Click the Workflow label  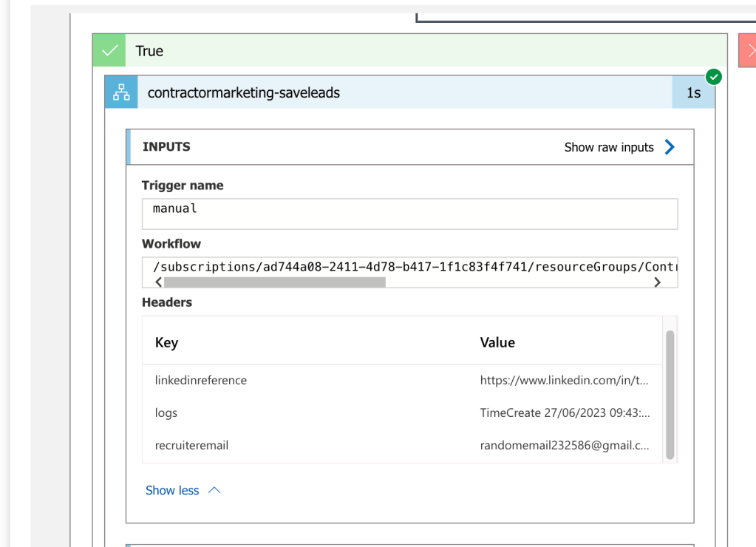(171, 244)
